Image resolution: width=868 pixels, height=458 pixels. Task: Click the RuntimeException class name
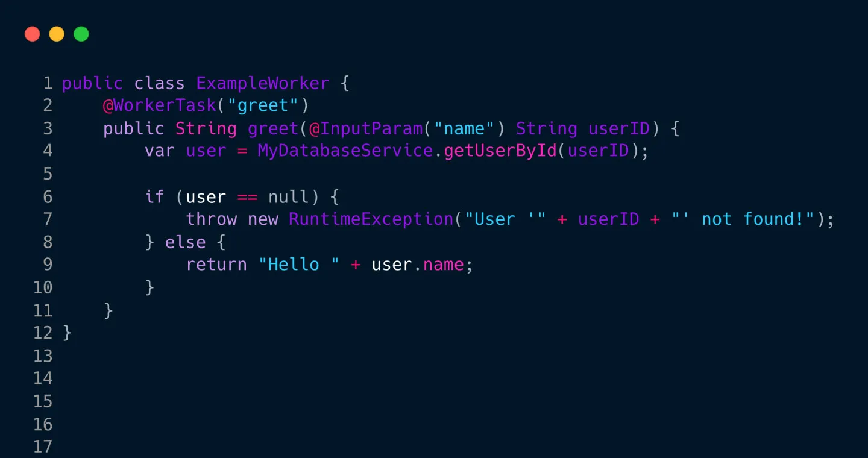click(371, 219)
